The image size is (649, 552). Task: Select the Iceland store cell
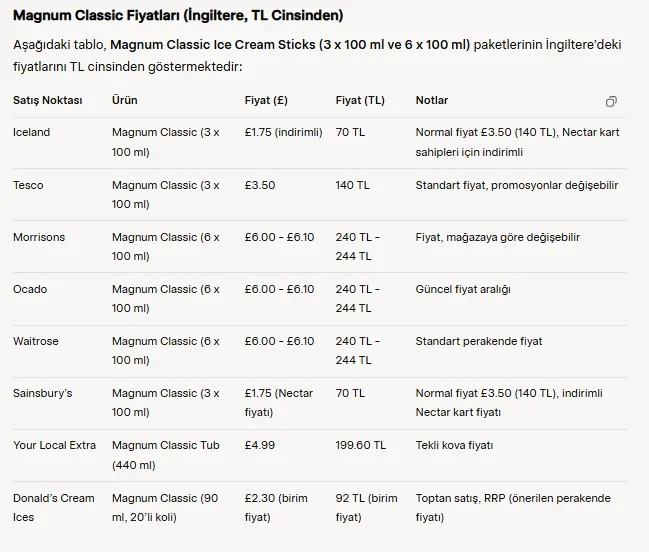click(x=31, y=132)
